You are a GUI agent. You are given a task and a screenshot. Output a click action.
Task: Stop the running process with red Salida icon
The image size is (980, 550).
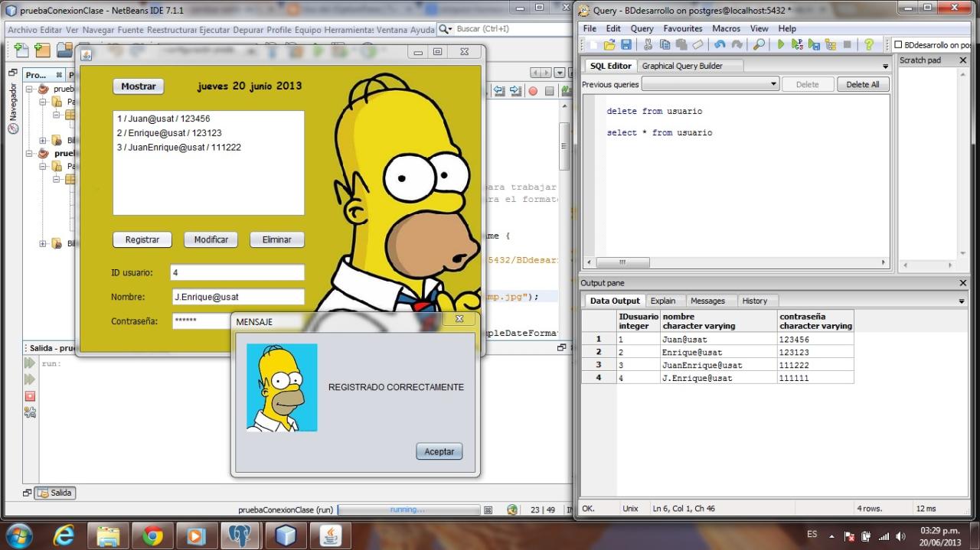click(30, 396)
